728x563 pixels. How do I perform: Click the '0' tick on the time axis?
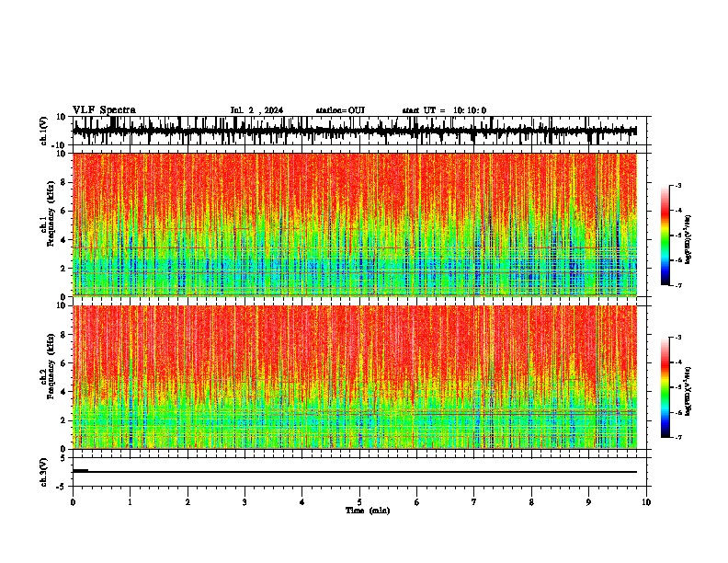click(x=73, y=502)
